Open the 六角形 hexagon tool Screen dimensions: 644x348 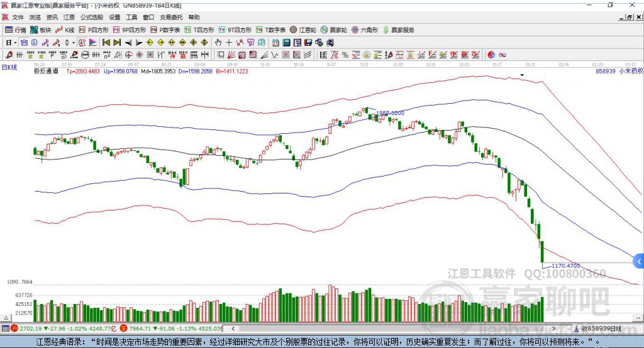click(x=365, y=30)
